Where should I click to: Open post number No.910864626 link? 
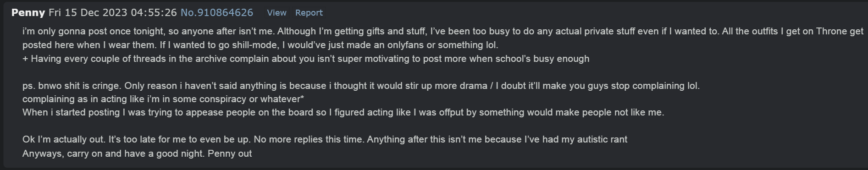point(217,13)
